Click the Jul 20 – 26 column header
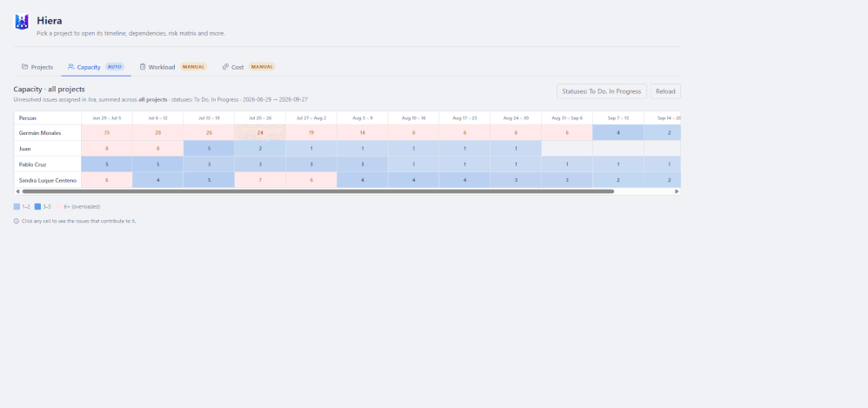 [260, 118]
